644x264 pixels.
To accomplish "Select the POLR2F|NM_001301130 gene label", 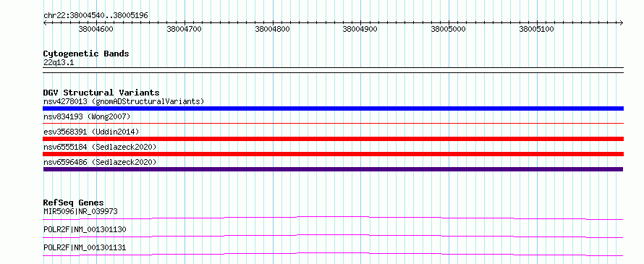I will coord(85,229).
